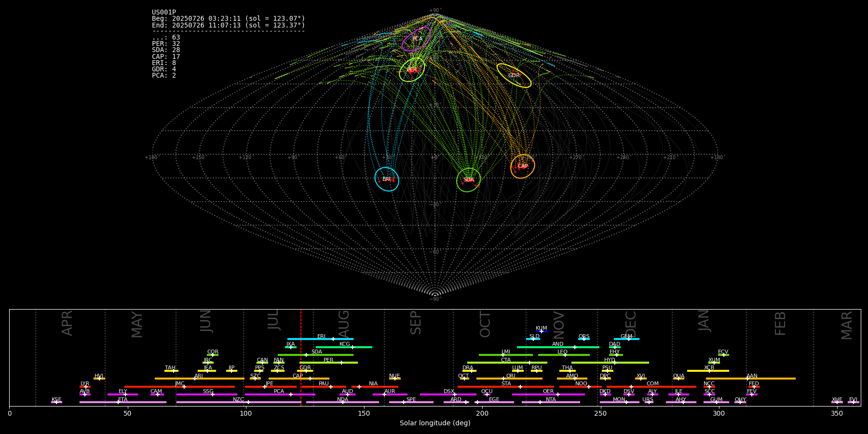Select the SSG shower bar in timeline
868x434 pixels.
click(207, 394)
